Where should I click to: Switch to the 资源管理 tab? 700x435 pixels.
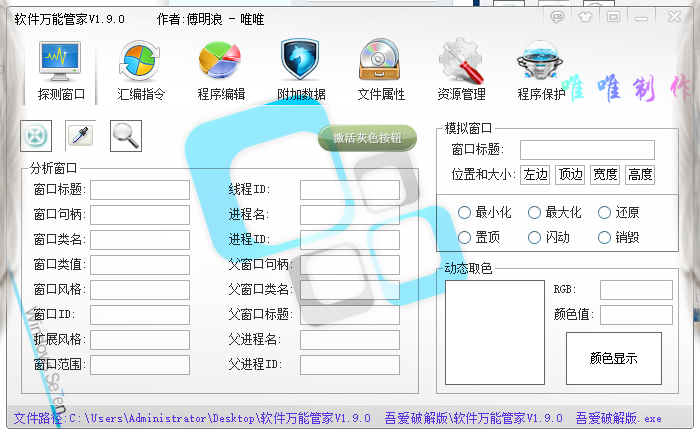tap(461, 70)
